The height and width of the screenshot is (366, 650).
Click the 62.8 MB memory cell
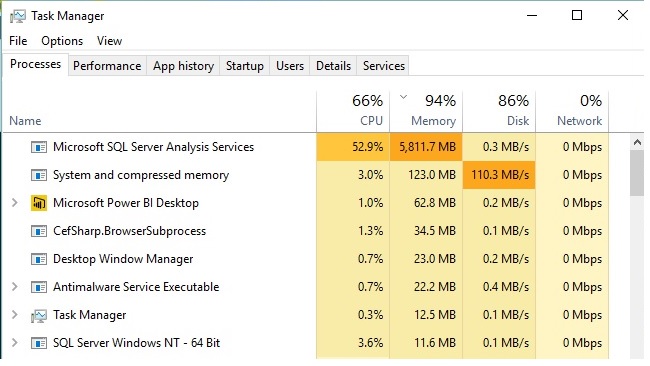(x=426, y=203)
